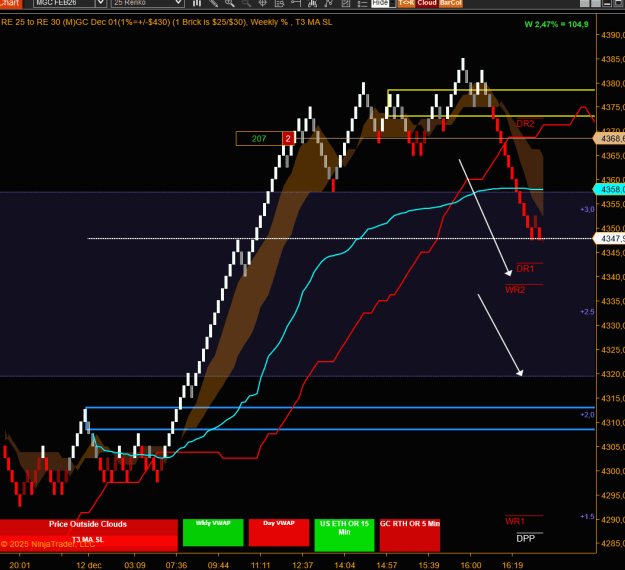Click the DR2 pivot level label

(525, 124)
